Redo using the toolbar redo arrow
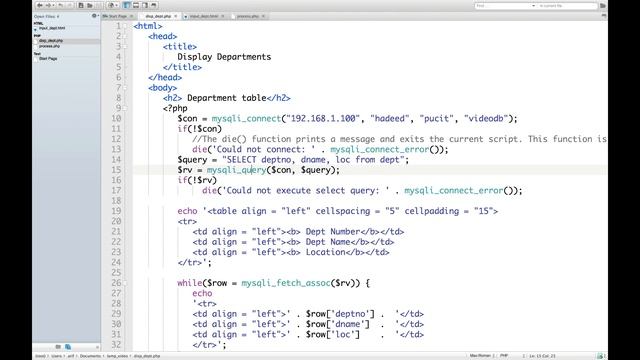This screenshot has height=360, width=640. [x=69, y=5]
